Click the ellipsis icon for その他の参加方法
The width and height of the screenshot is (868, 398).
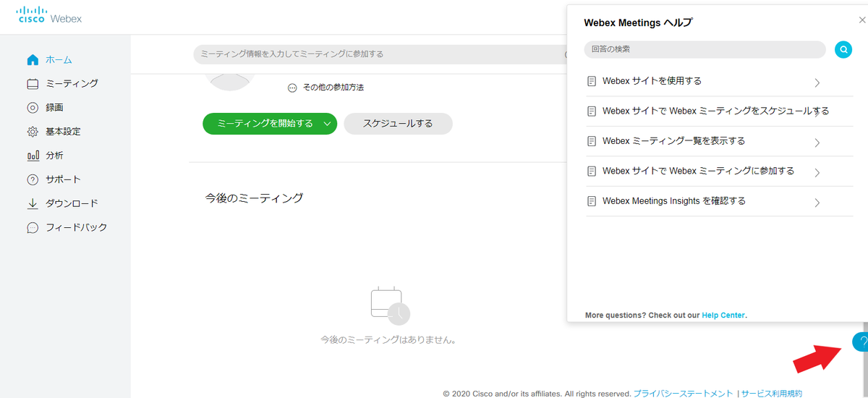(x=292, y=88)
